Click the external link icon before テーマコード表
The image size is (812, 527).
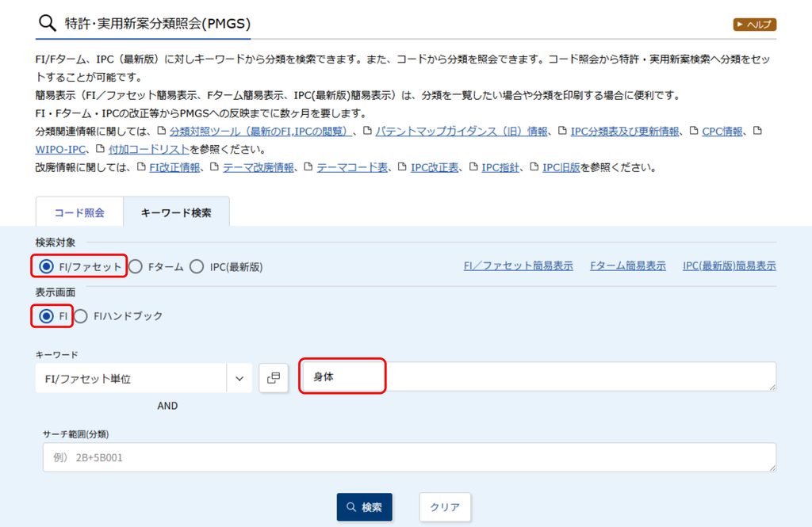tap(308, 167)
